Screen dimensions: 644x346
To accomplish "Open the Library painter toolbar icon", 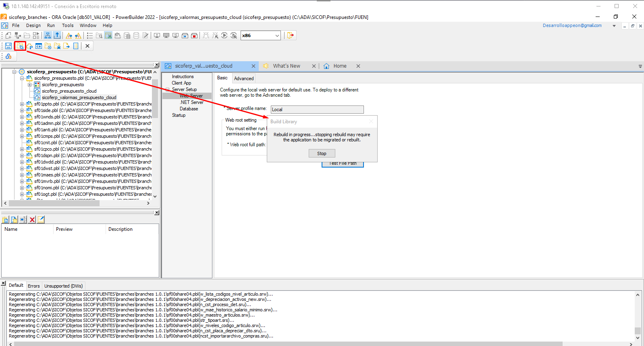I will [118, 35].
